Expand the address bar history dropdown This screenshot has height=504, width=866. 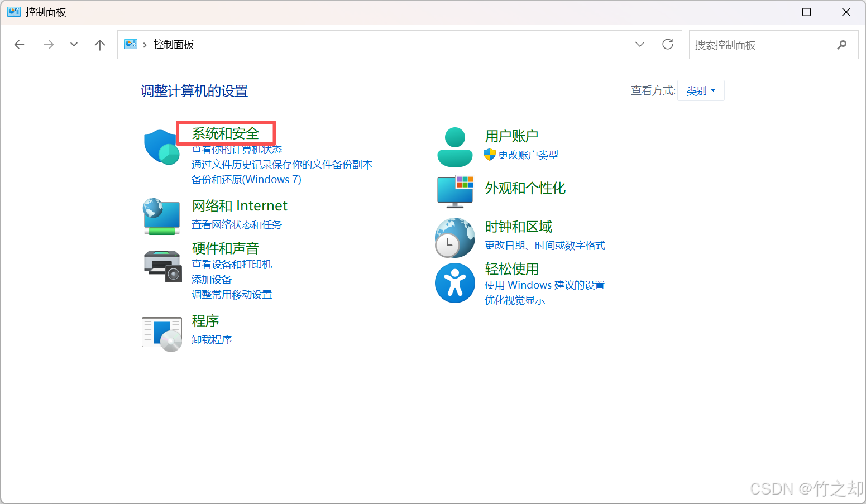coord(640,44)
